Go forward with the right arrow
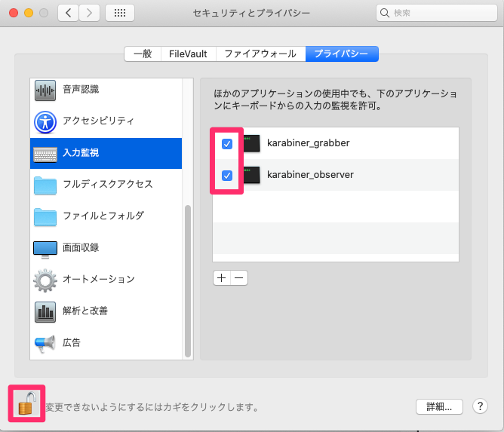 (x=89, y=13)
